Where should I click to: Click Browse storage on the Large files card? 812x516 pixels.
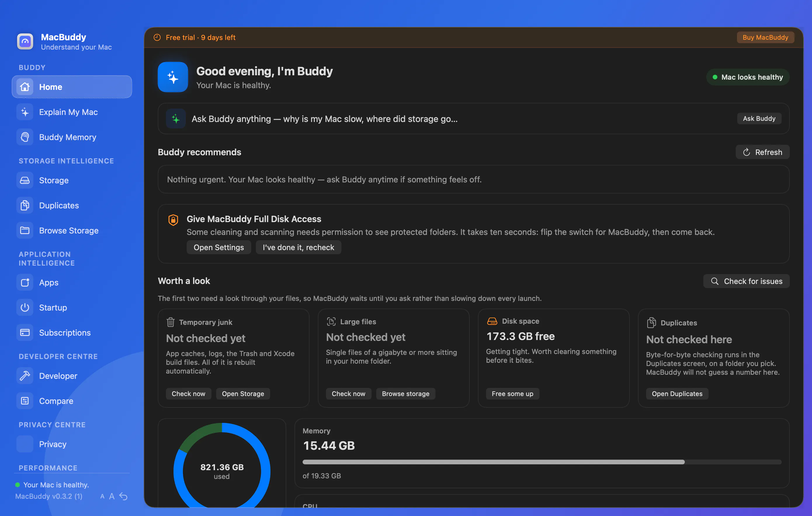406,394
